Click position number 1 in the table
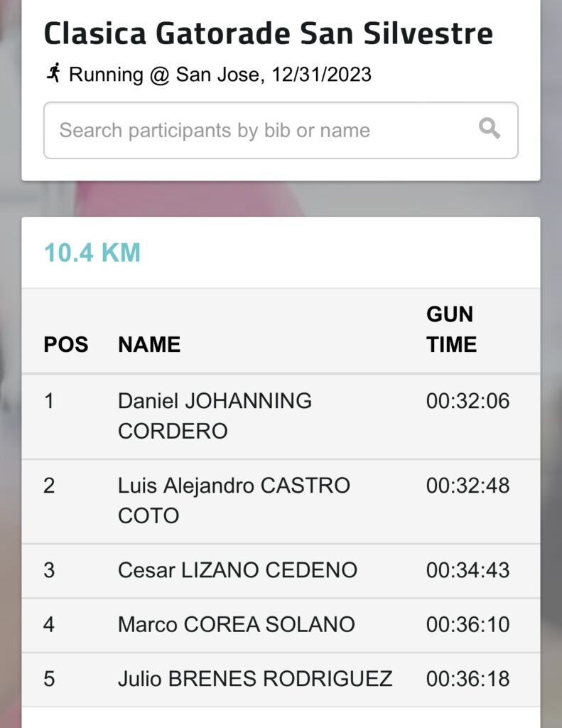Screen dimensions: 562x728 (49, 402)
